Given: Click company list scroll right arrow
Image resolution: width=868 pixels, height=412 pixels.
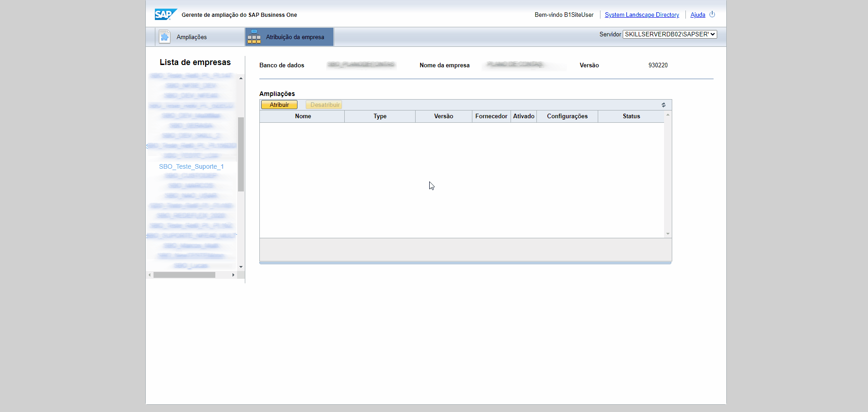Looking at the screenshot, I should point(233,275).
